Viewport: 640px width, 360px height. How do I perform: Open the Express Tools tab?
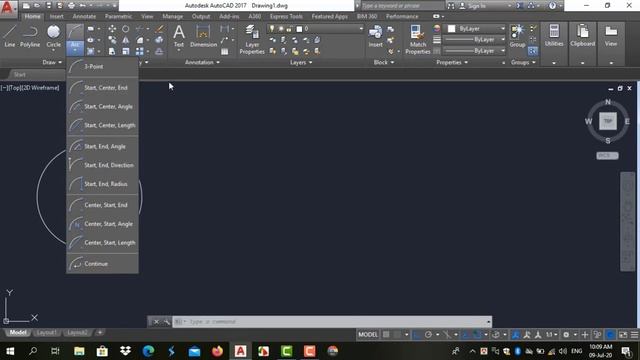point(286,16)
